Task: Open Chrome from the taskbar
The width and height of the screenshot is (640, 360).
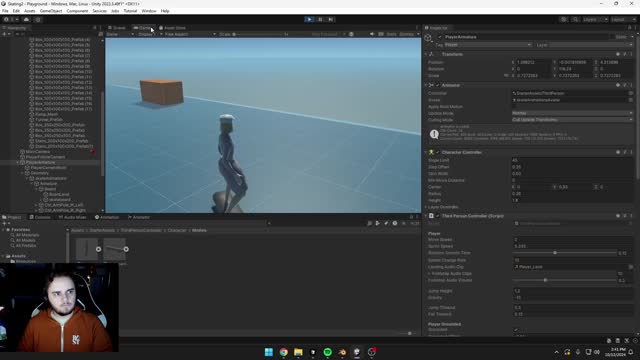Action: 283,352
